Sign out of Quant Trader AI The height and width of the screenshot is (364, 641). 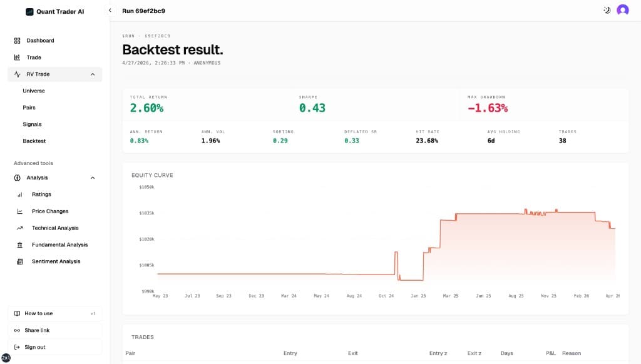[34, 346]
